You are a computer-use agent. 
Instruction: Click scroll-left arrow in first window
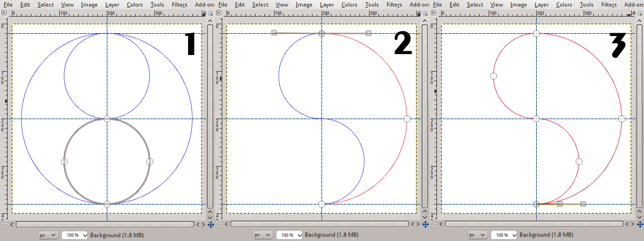click(12, 224)
